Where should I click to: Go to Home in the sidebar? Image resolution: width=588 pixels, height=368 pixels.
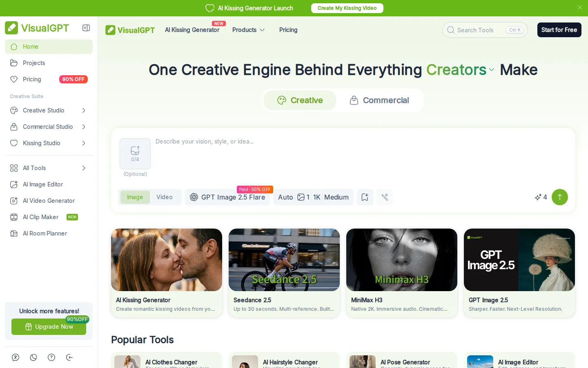click(49, 47)
